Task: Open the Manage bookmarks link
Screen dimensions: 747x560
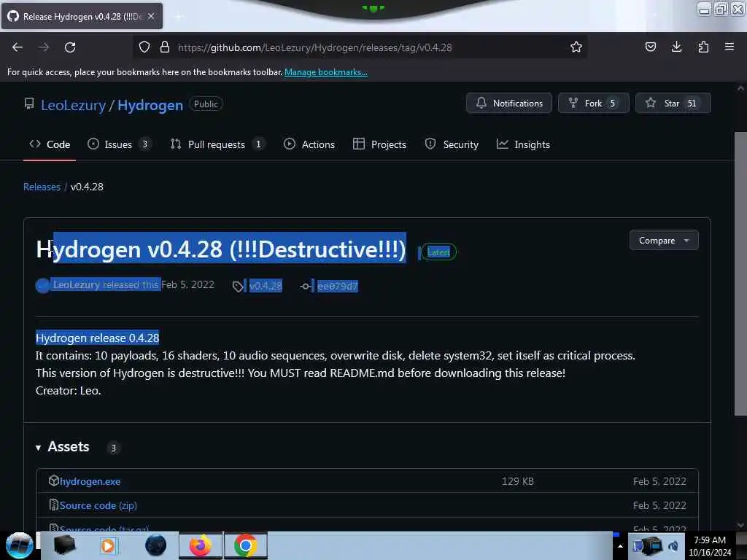Action: tap(326, 72)
